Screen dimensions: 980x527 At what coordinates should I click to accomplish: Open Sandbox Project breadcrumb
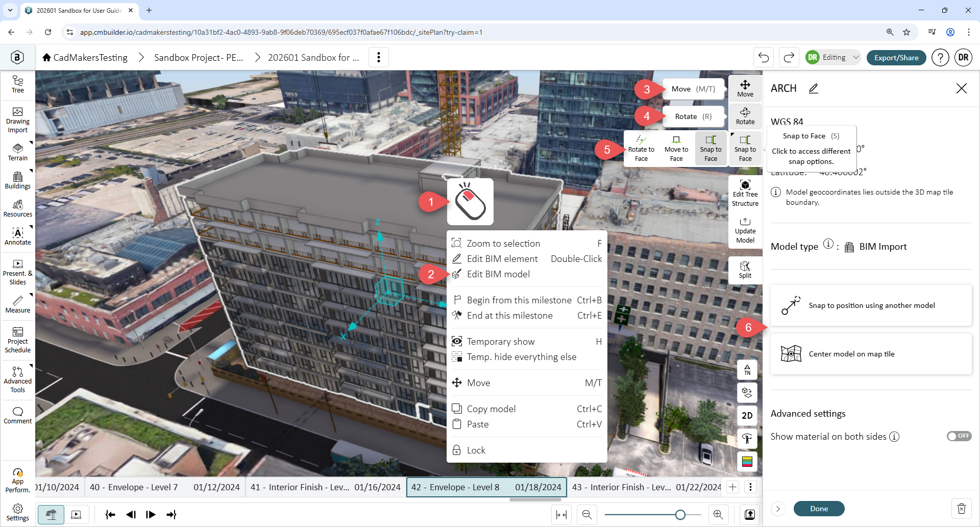(x=199, y=58)
